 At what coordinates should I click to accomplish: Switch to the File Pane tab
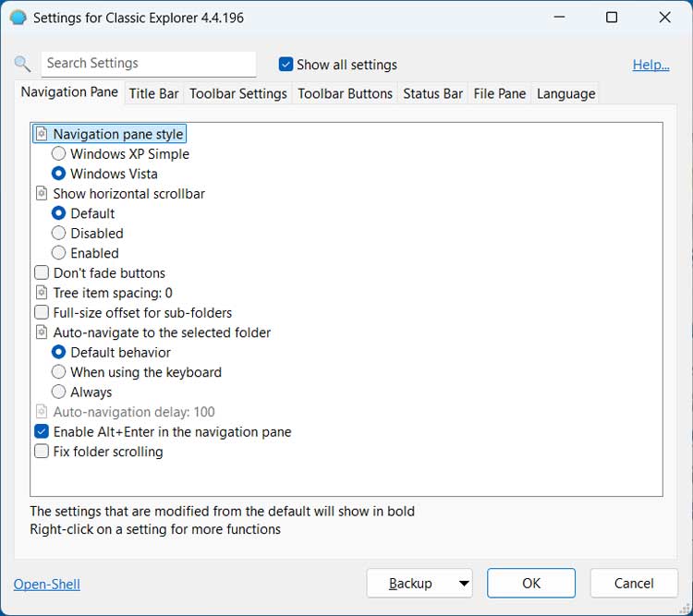(499, 93)
